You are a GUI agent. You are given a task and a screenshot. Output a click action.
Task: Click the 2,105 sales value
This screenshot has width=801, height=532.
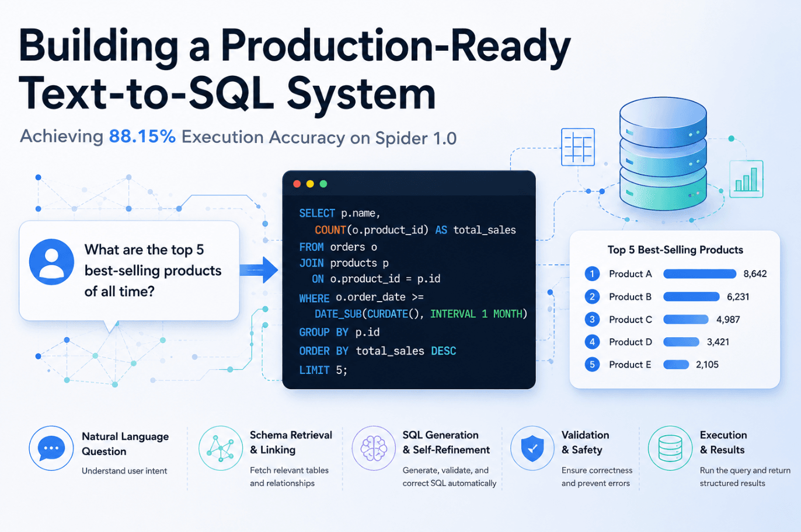[707, 365]
